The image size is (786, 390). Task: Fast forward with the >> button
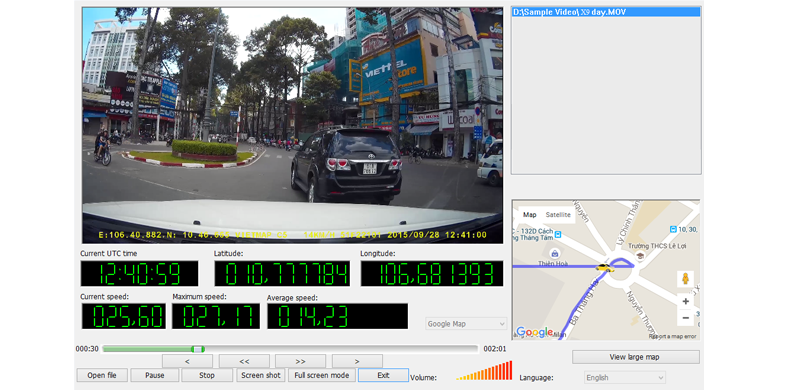(x=300, y=361)
